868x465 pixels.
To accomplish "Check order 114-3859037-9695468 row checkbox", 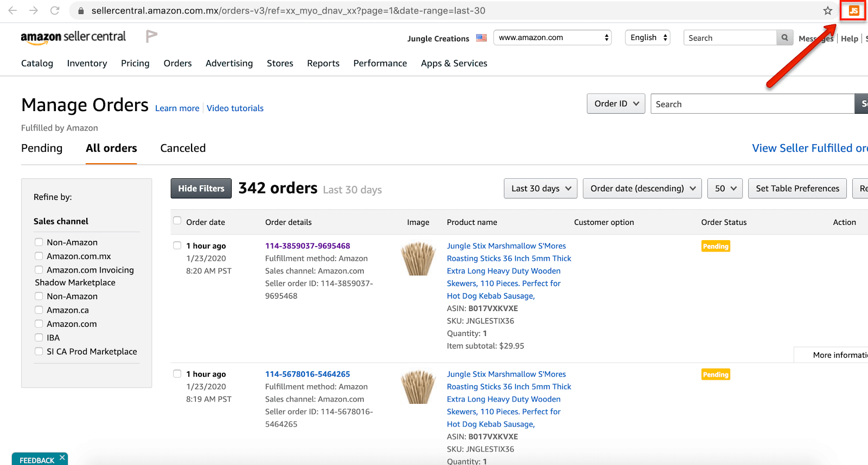I will [177, 246].
